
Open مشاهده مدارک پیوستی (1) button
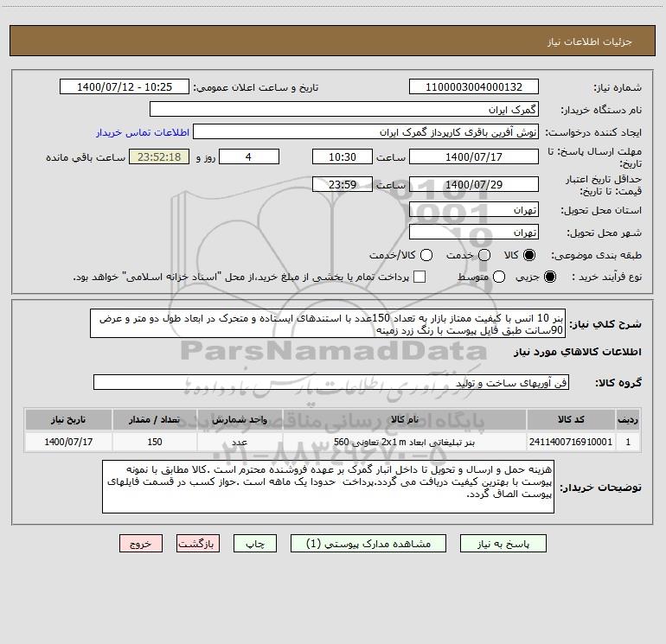coord(368,544)
